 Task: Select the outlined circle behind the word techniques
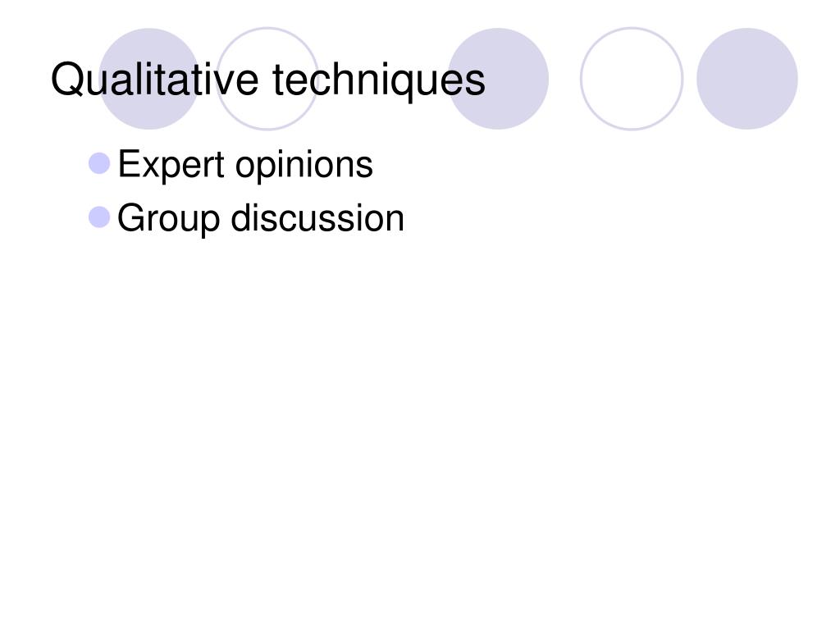(267, 79)
